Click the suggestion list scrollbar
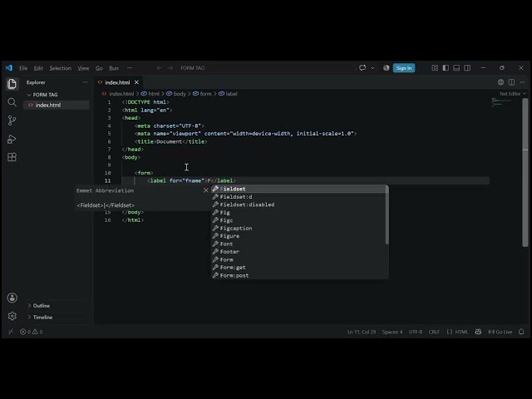 [x=387, y=215]
